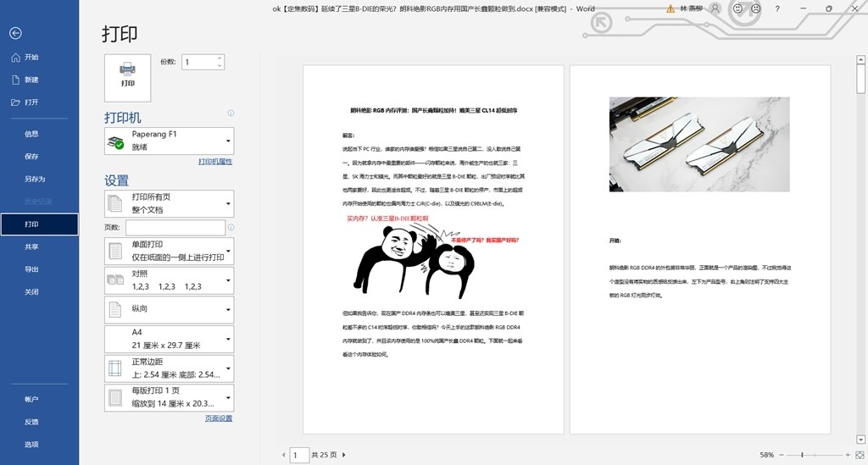
Task: Click the copies count input field
Action: click(x=198, y=62)
